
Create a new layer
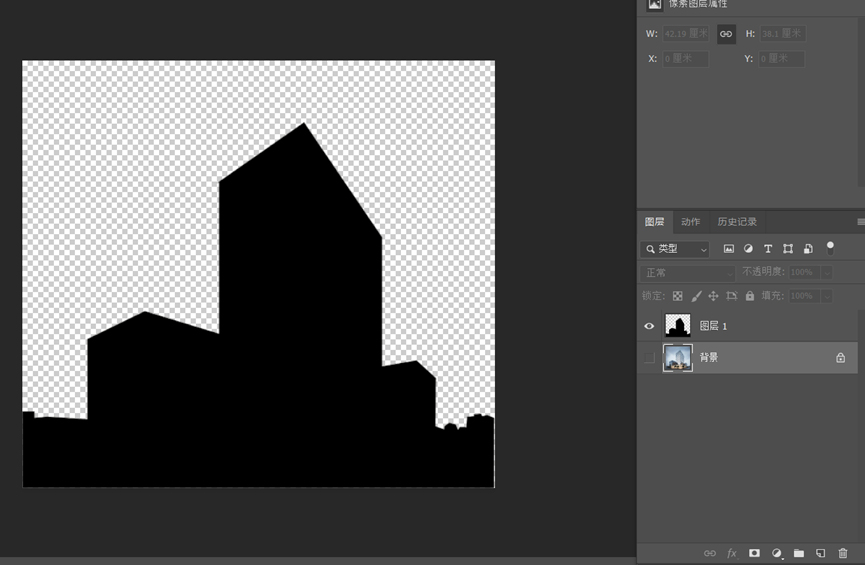tap(821, 553)
